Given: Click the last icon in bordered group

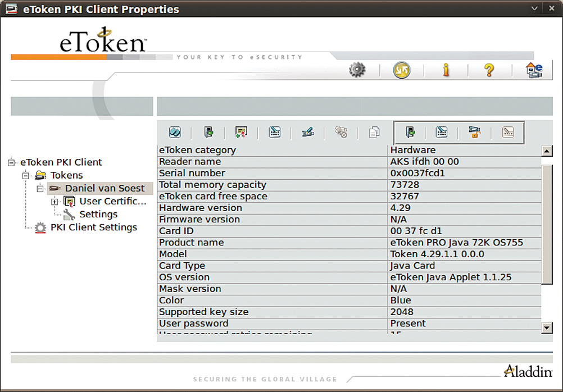Looking at the screenshot, I should (x=508, y=133).
